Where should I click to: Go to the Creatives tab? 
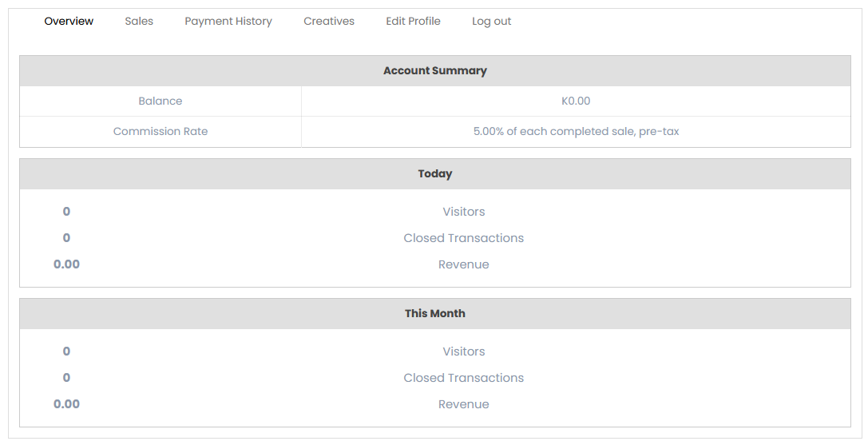(x=329, y=22)
